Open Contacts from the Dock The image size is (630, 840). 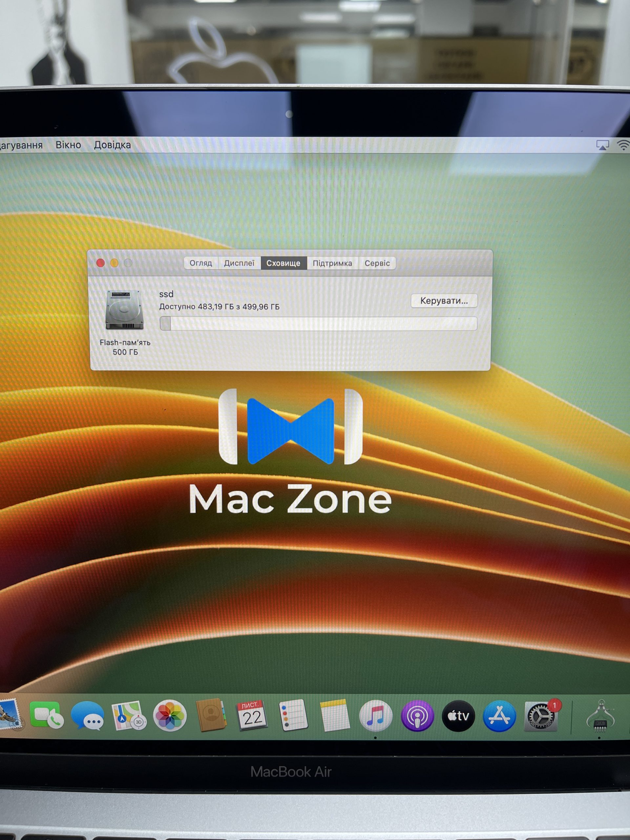click(211, 715)
